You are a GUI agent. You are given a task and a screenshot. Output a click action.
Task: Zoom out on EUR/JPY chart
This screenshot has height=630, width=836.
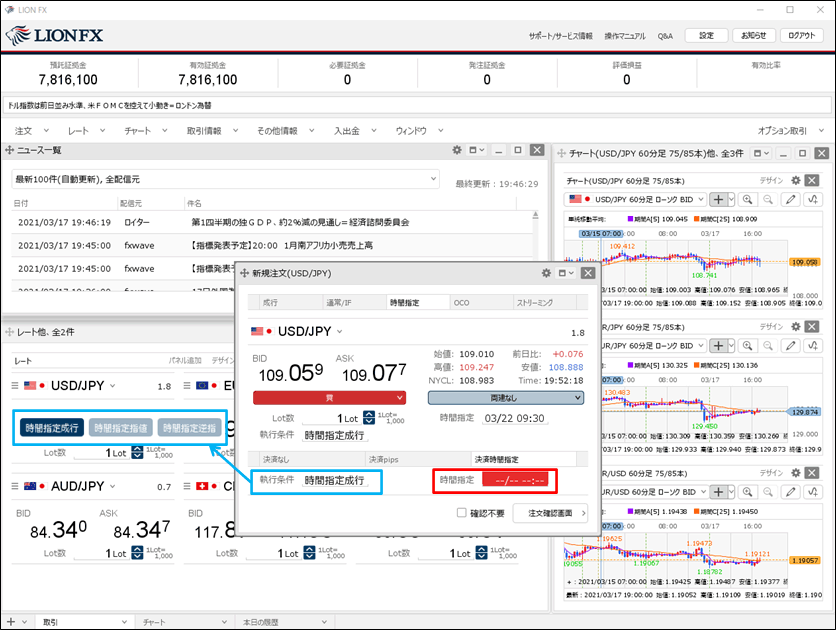[768, 345]
